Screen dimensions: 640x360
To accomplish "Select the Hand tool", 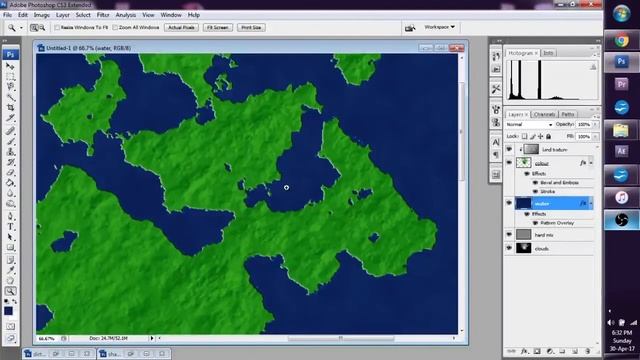I will 10,280.
